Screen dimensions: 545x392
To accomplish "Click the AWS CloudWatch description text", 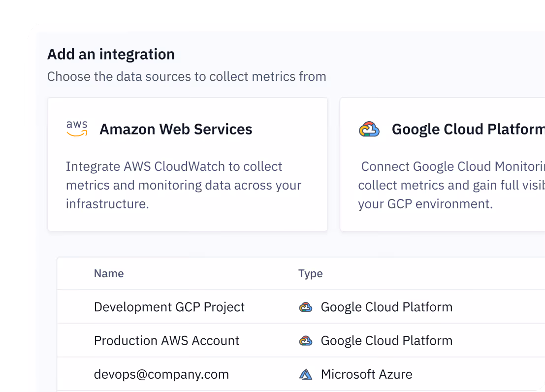I will point(184,185).
